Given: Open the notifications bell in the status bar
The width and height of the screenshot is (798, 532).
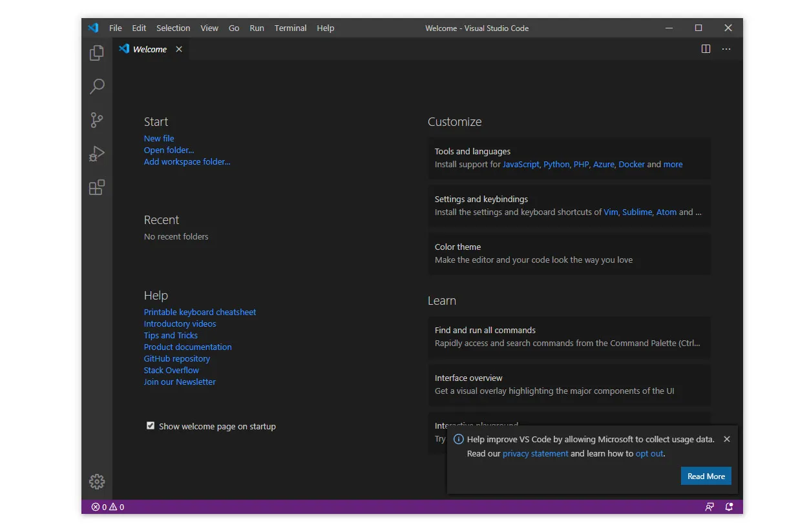Looking at the screenshot, I should point(729,507).
